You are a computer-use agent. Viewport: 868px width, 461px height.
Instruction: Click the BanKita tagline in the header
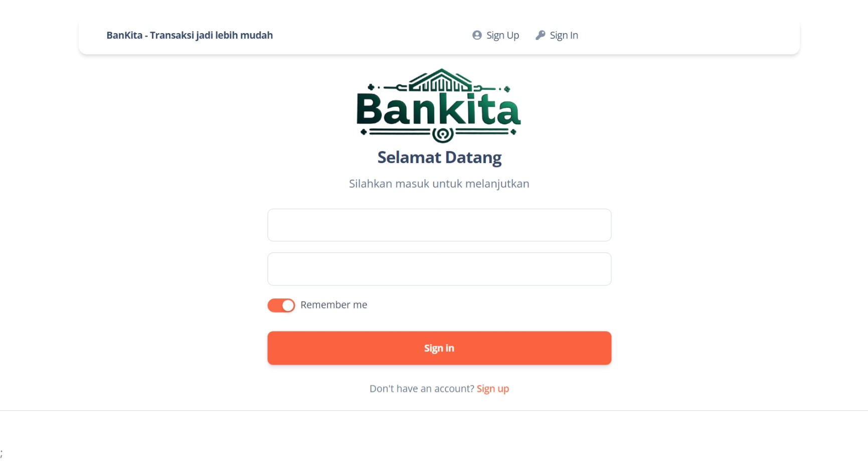point(189,35)
